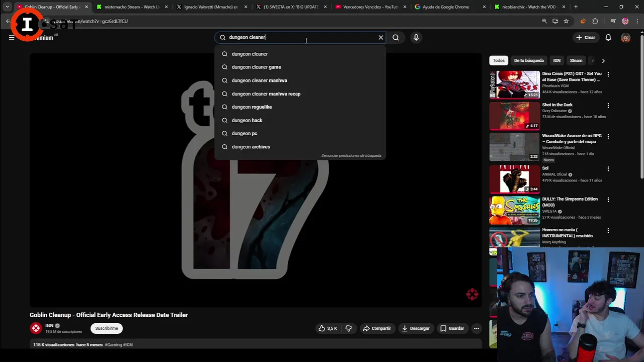Select the Todos filter chip
The width and height of the screenshot is (644, 362).
tap(499, 61)
